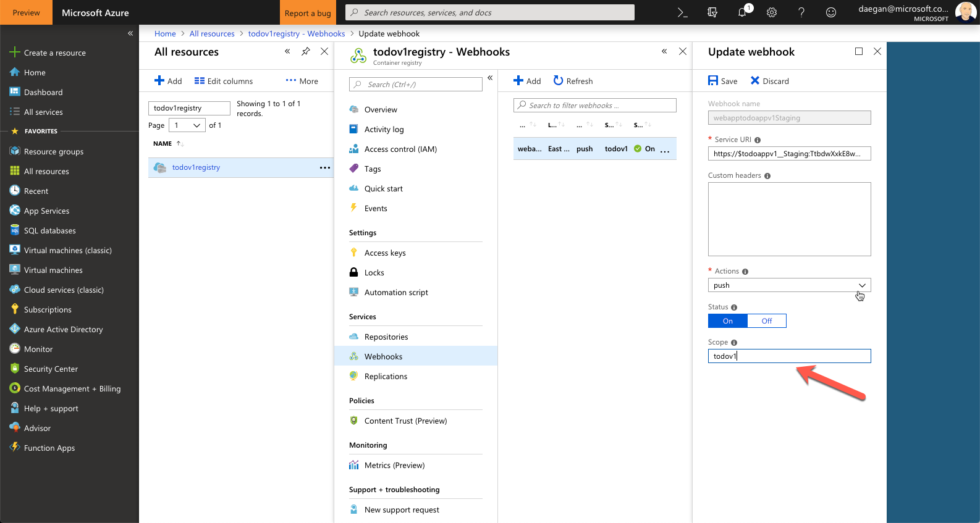Image resolution: width=980 pixels, height=523 pixels.
Task: Click the top search resources bar
Action: point(490,12)
